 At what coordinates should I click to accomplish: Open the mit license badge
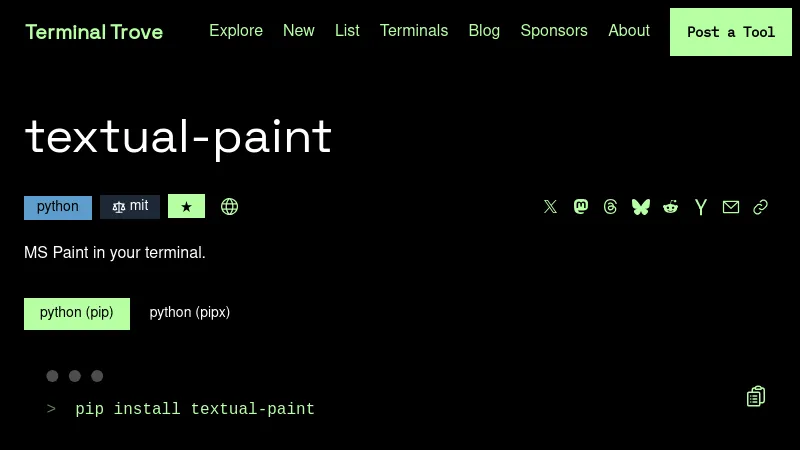(130, 207)
